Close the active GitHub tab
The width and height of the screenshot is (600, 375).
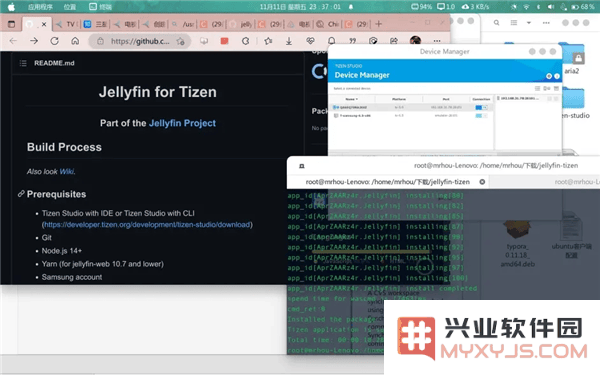click(44, 24)
